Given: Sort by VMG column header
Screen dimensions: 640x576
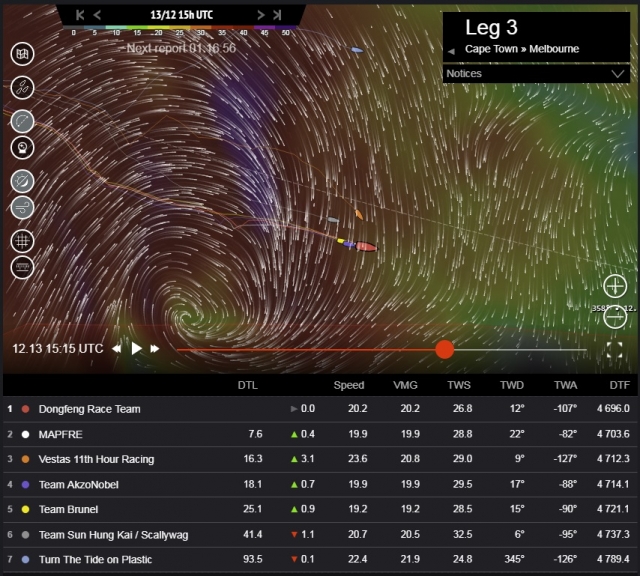Looking at the screenshot, I should click(x=405, y=385).
